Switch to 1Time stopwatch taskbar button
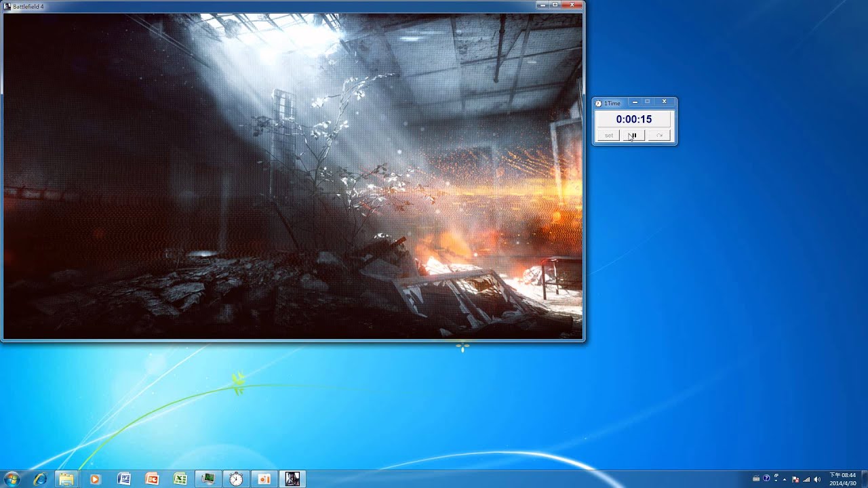 [x=236, y=479]
